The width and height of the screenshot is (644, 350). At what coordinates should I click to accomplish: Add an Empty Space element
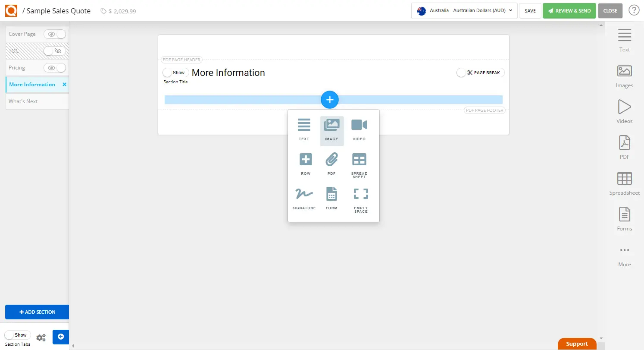[360, 198]
